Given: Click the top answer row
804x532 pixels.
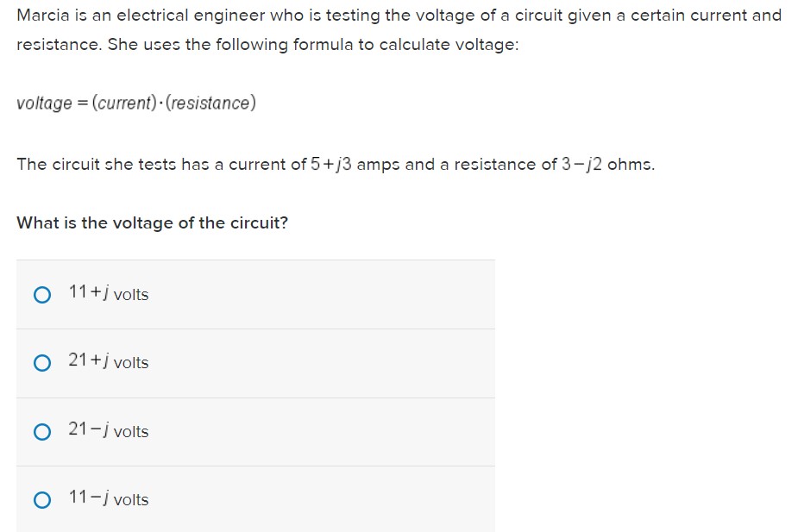Looking at the screenshot, I should point(256,294).
